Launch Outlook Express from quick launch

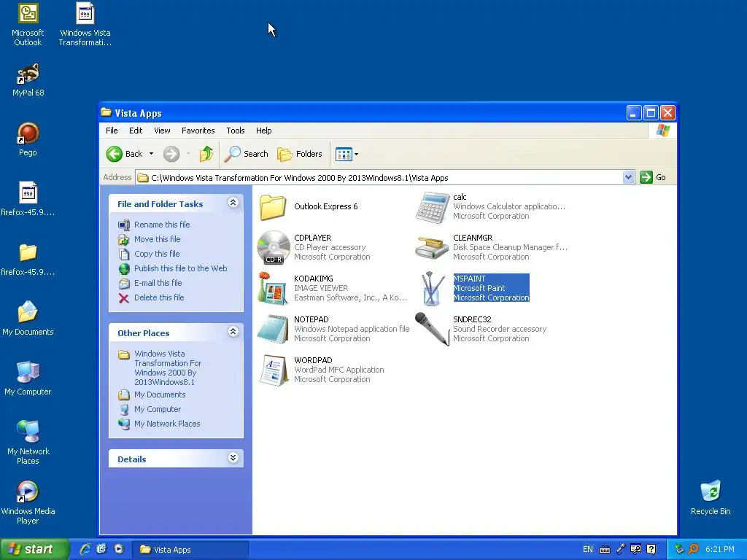[x=102, y=549]
